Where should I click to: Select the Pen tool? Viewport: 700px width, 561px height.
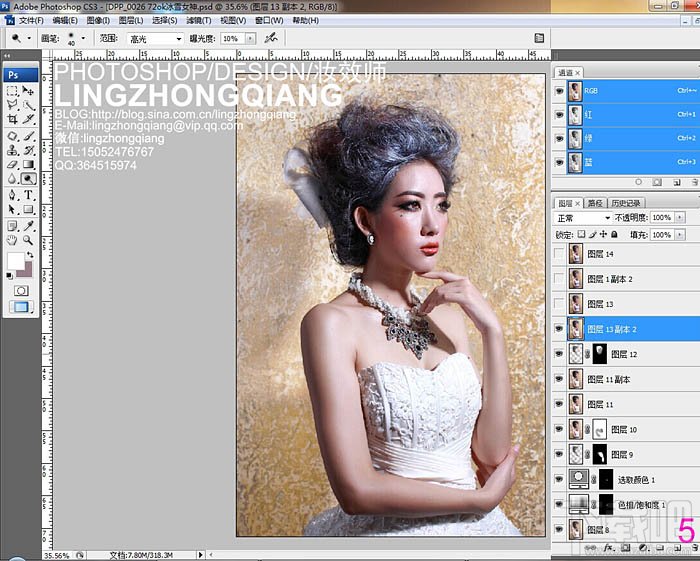(12, 195)
